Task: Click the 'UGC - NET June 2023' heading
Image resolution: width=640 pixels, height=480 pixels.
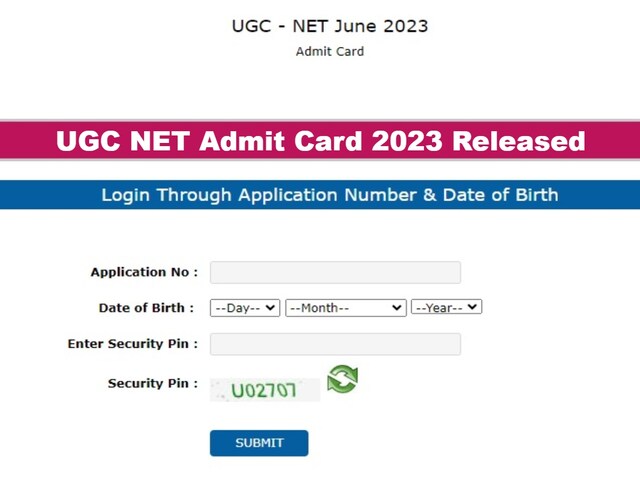Action: point(329,26)
